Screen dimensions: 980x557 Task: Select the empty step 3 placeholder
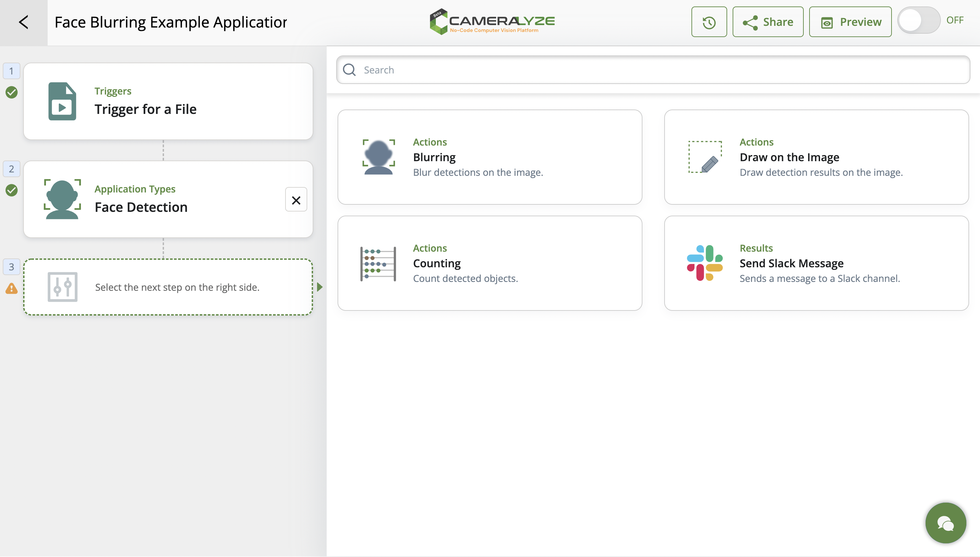(x=168, y=287)
